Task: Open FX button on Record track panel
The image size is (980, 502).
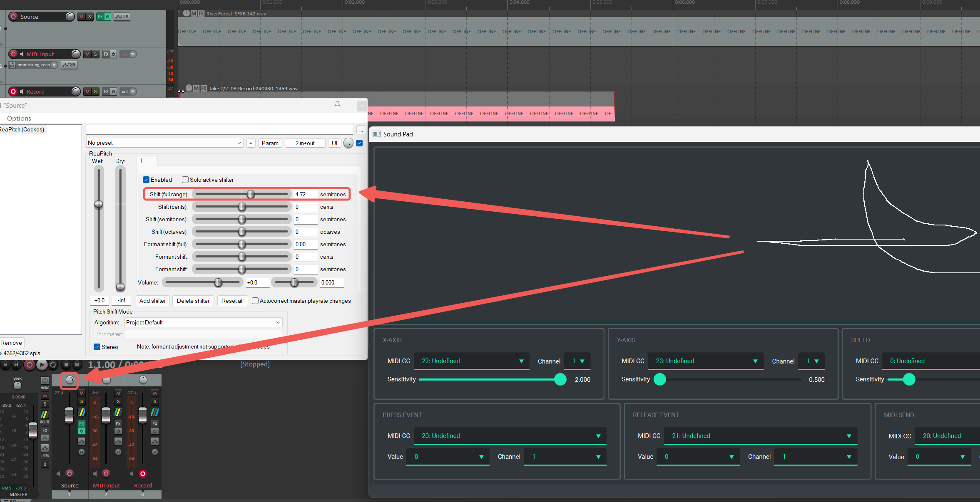Action: [106, 91]
